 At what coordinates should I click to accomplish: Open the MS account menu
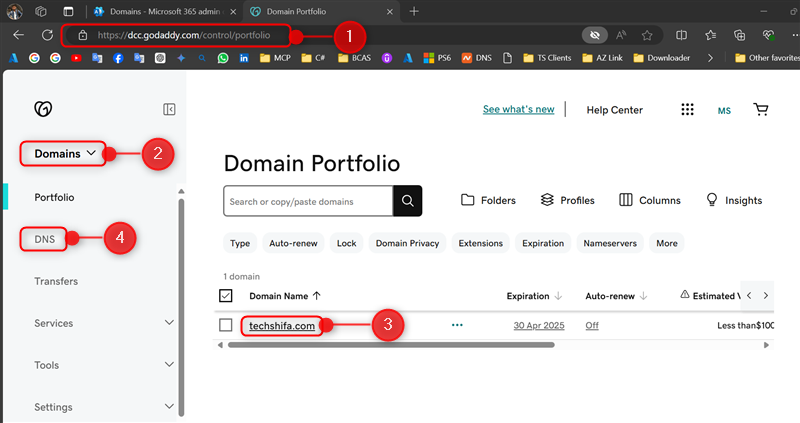[x=724, y=111]
